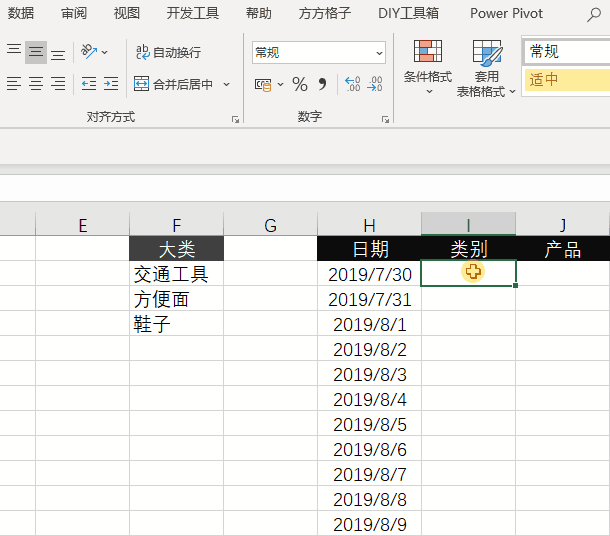This screenshot has height=536, width=610.
Task: Apply percent style
Action: tap(300, 84)
